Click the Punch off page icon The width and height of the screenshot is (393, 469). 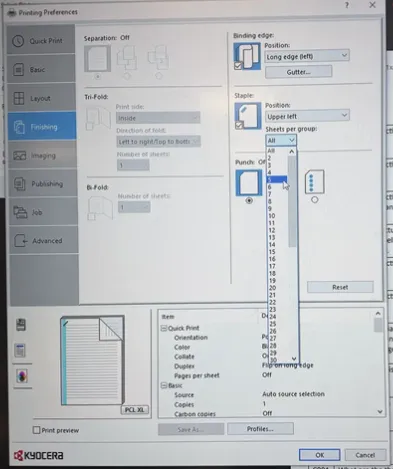(249, 183)
